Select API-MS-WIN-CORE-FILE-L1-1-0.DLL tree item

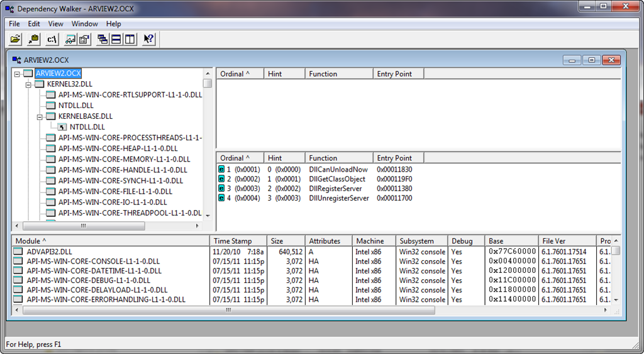(116, 191)
